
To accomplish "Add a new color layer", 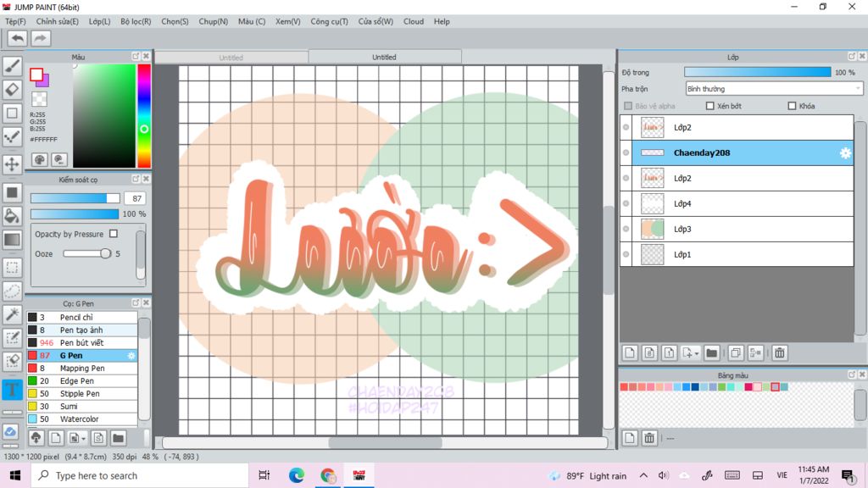I will coord(630,353).
